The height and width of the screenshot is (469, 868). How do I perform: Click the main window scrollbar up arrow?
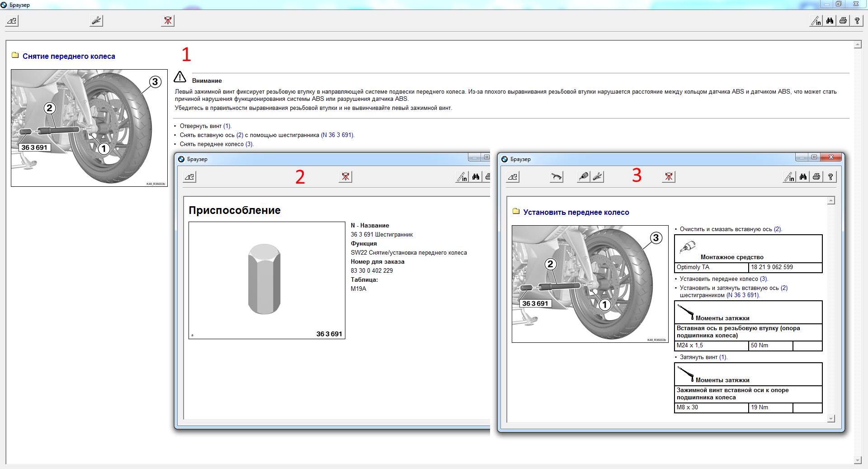coord(858,45)
